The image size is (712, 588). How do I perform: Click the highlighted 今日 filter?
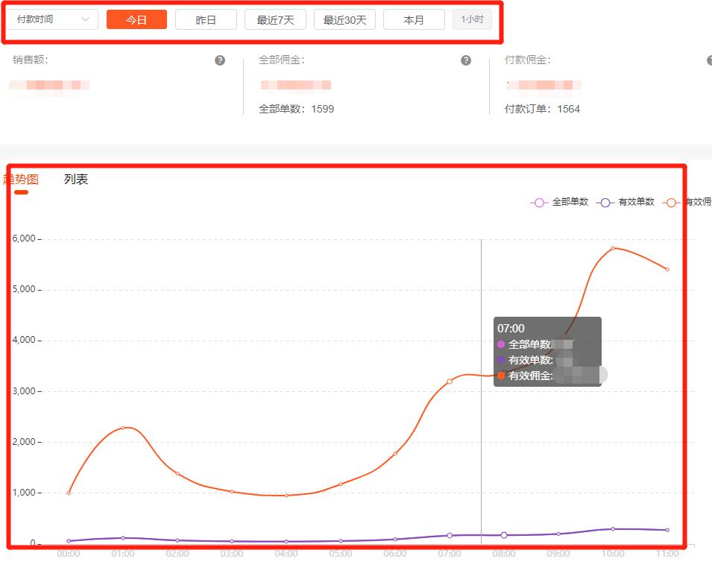(x=136, y=20)
